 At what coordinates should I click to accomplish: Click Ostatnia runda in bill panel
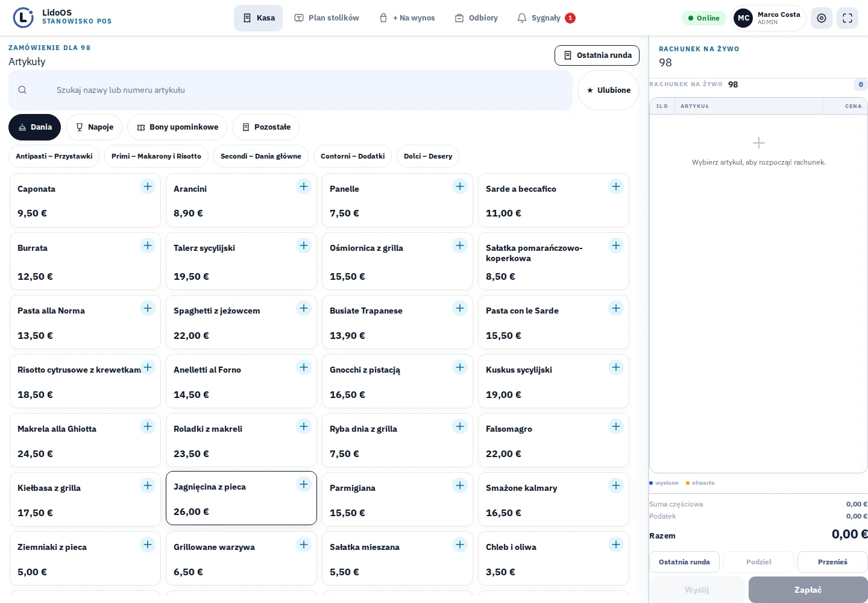click(684, 562)
